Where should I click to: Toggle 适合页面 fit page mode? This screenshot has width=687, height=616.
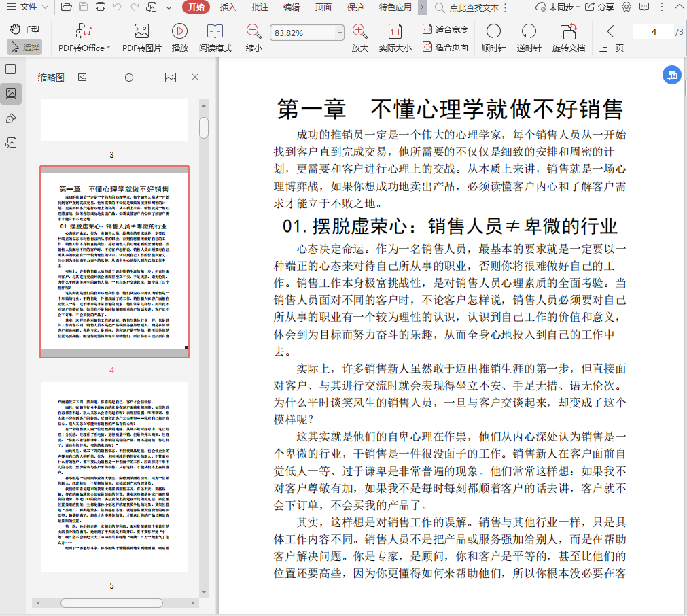point(445,48)
